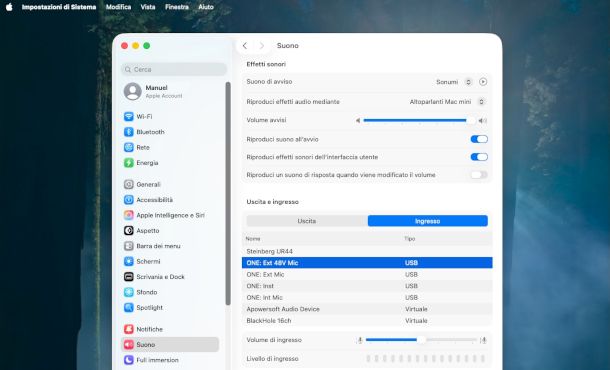Viewport: 610px width, 370px height.
Task: Open Generali gear icon in sidebar
Action: coord(129,184)
